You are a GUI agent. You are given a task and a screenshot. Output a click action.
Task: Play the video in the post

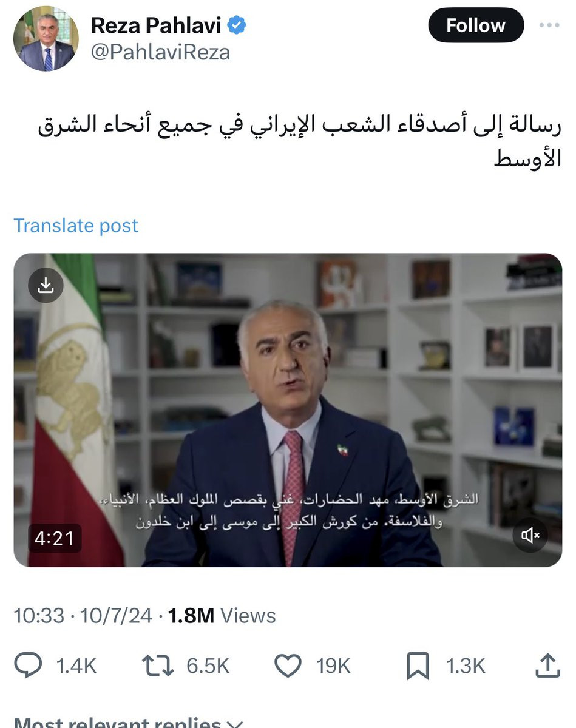pos(288,410)
